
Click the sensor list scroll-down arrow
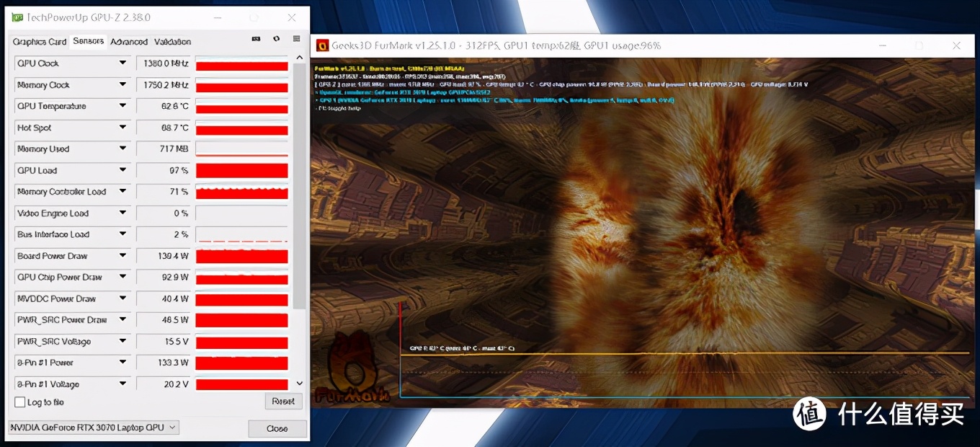tap(300, 384)
